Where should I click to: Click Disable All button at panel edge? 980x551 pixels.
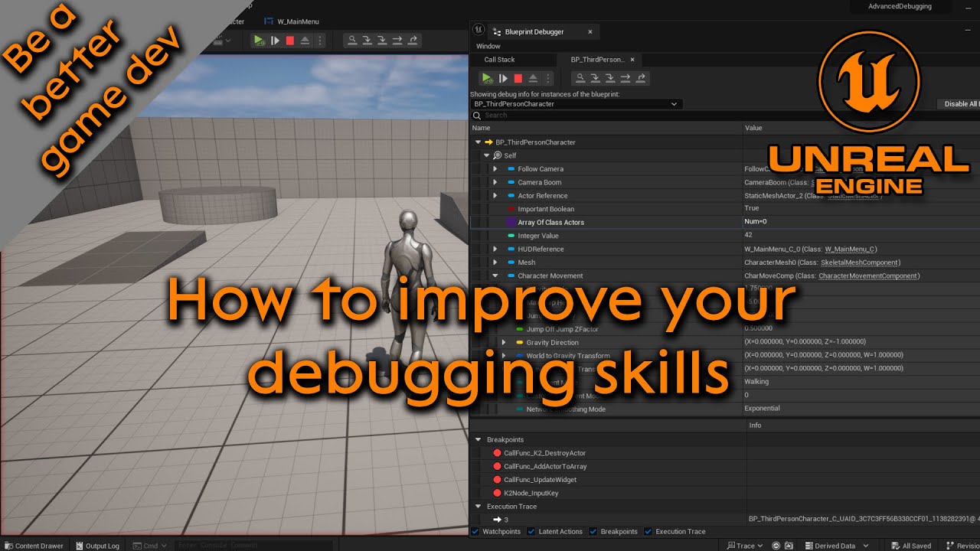point(960,104)
